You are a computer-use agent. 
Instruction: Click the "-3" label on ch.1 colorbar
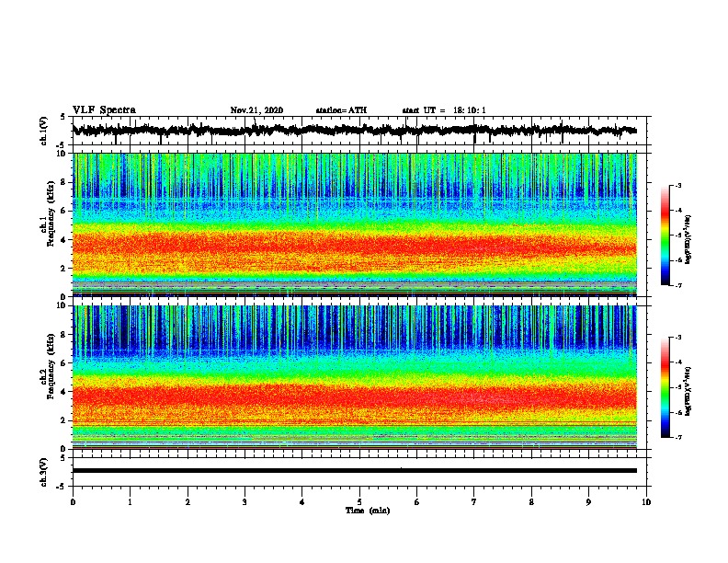point(678,186)
